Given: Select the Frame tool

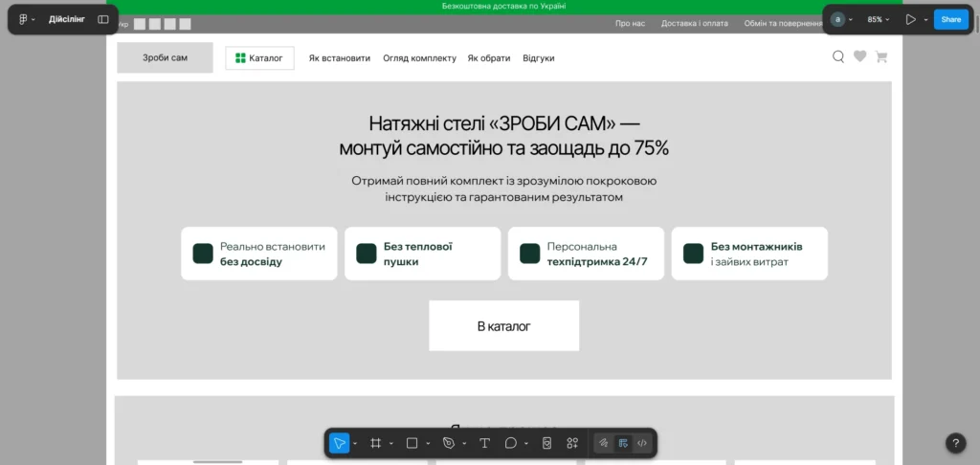Looking at the screenshot, I should click(376, 443).
